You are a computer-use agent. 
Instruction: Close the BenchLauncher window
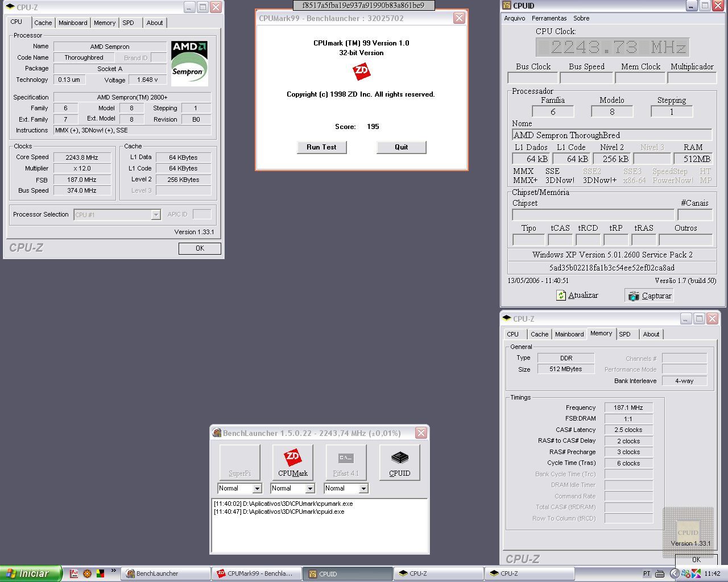tap(421, 433)
